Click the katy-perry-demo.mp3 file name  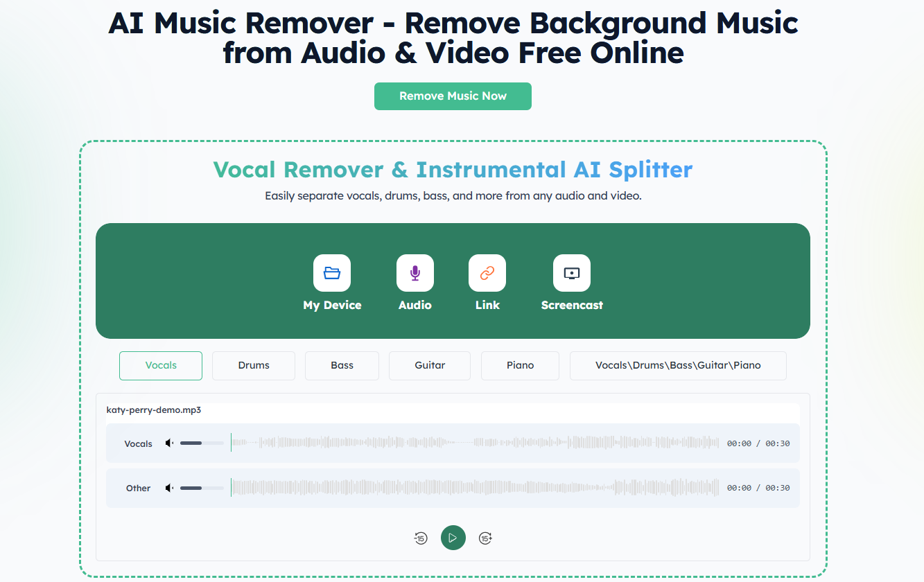pyautogui.click(x=154, y=409)
